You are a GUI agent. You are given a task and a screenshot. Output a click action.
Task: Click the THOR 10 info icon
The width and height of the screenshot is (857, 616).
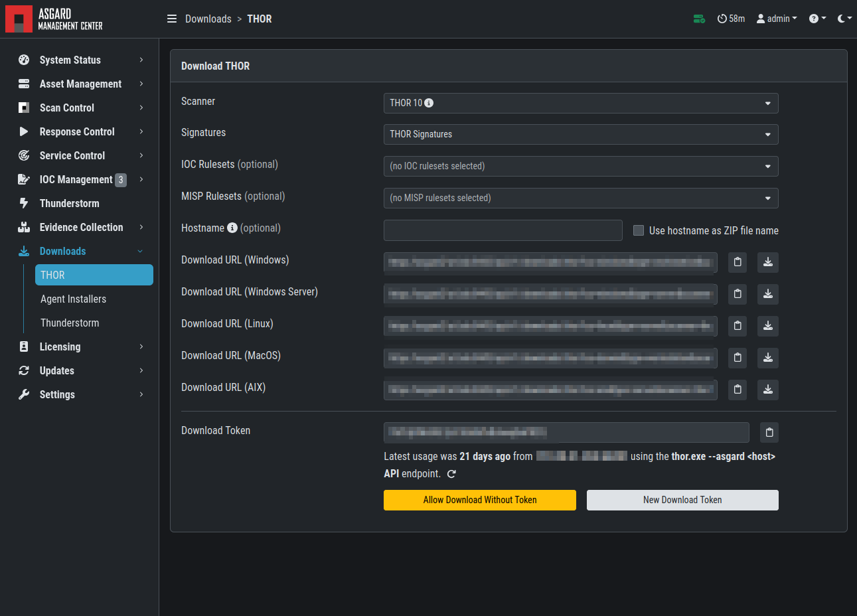[x=429, y=103]
